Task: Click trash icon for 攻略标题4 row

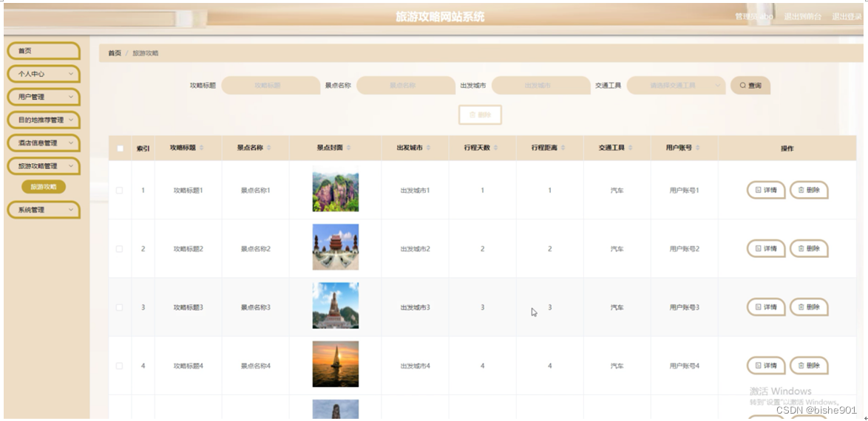Action: [801, 366]
